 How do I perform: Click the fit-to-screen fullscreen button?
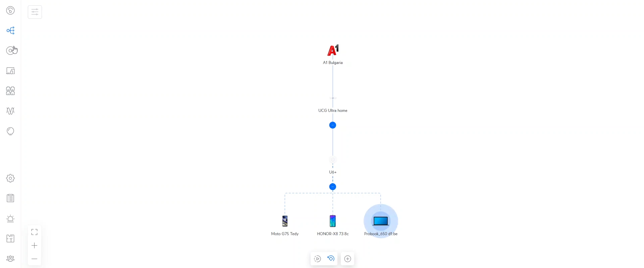(x=34, y=232)
